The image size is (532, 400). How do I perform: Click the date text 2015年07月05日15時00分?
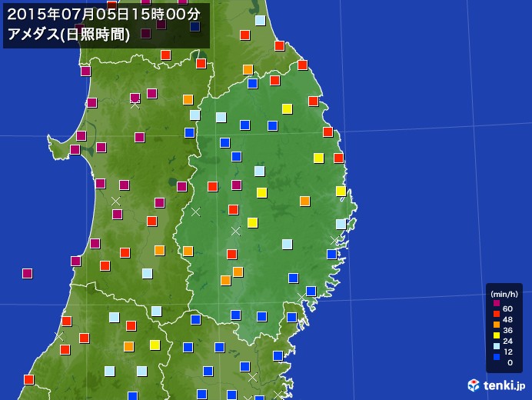click(x=104, y=15)
